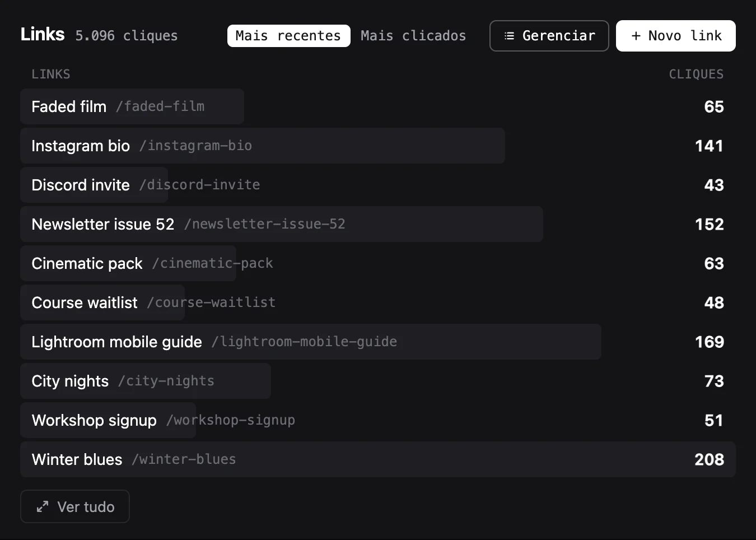The height and width of the screenshot is (540, 756).
Task: Select the /cinematic-pack slug
Action: point(213,263)
